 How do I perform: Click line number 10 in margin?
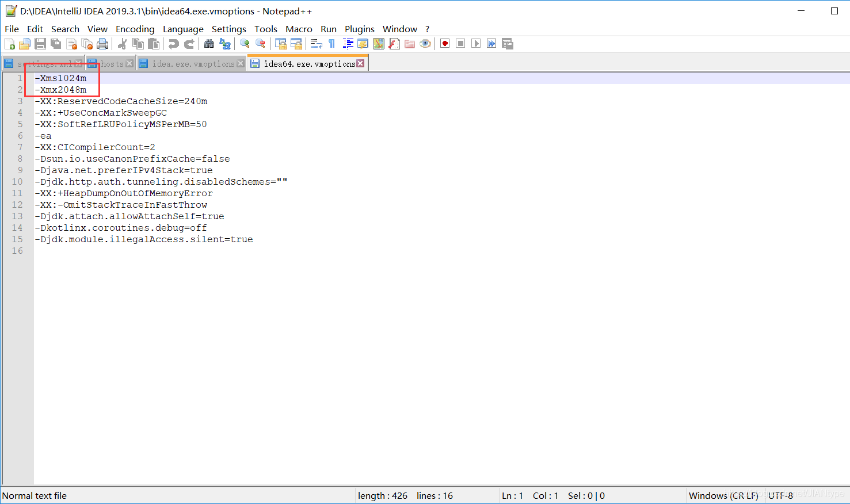coord(17,182)
